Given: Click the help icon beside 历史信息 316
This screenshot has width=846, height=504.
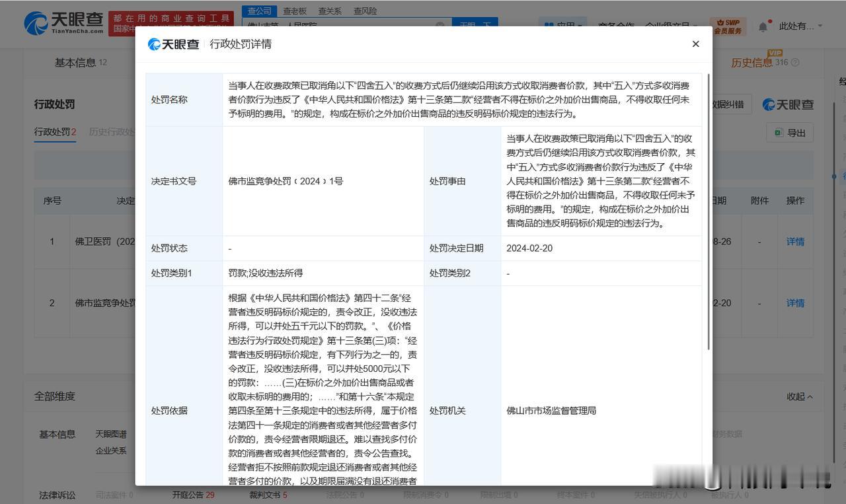Looking at the screenshot, I should (x=795, y=63).
